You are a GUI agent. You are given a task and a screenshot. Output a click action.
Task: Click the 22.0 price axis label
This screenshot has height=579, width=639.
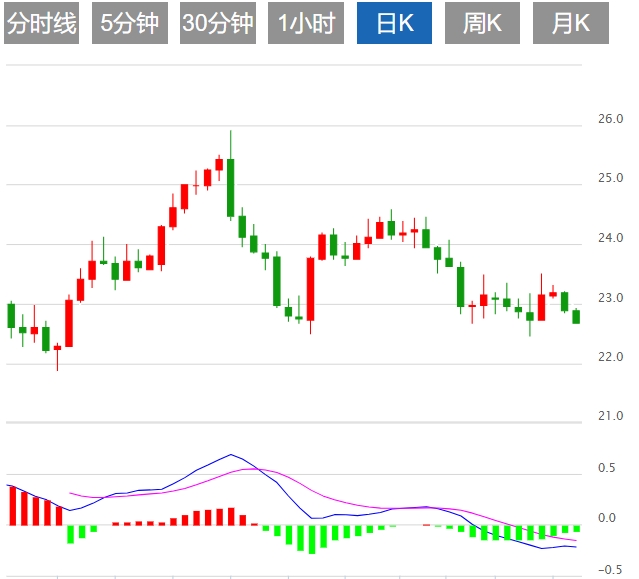[x=610, y=357]
